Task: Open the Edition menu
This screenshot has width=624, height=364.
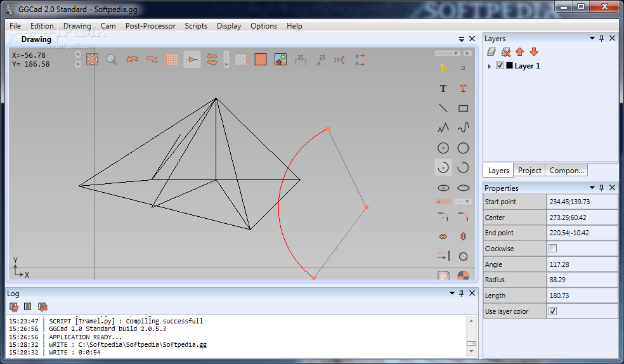Action: tap(42, 26)
